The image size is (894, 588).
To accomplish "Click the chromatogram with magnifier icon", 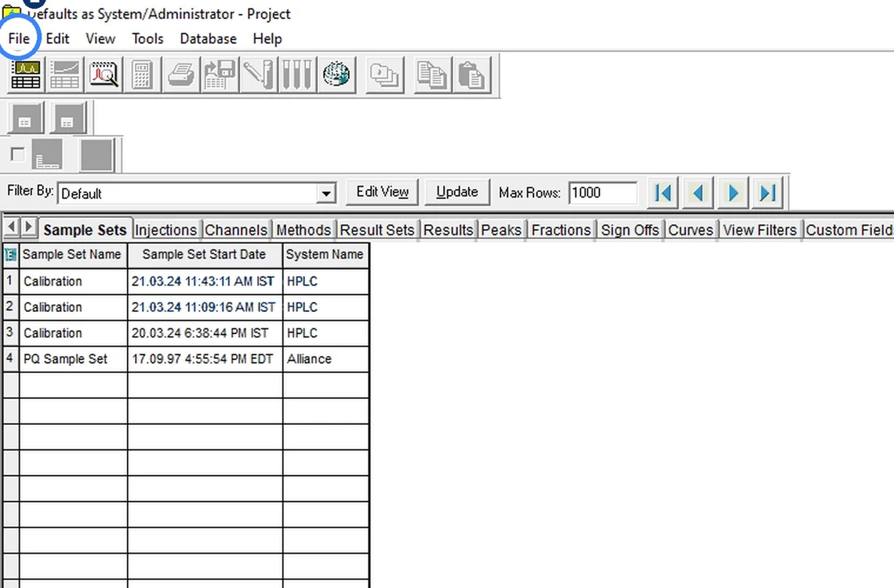I will click(104, 74).
